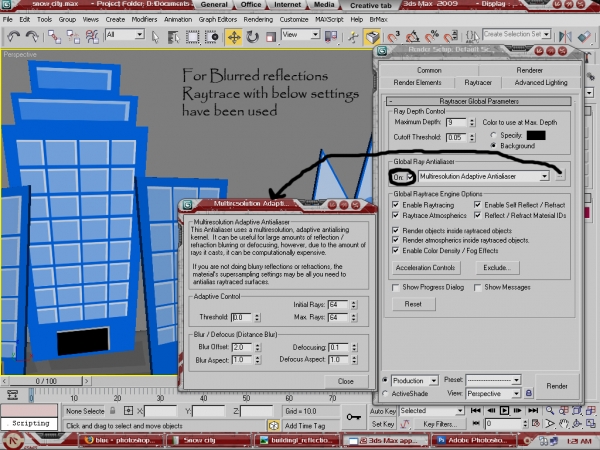The width and height of the screenshot is (600, 450).
Task: Activate the Select and Scale tool
Action: coord(271,37)
